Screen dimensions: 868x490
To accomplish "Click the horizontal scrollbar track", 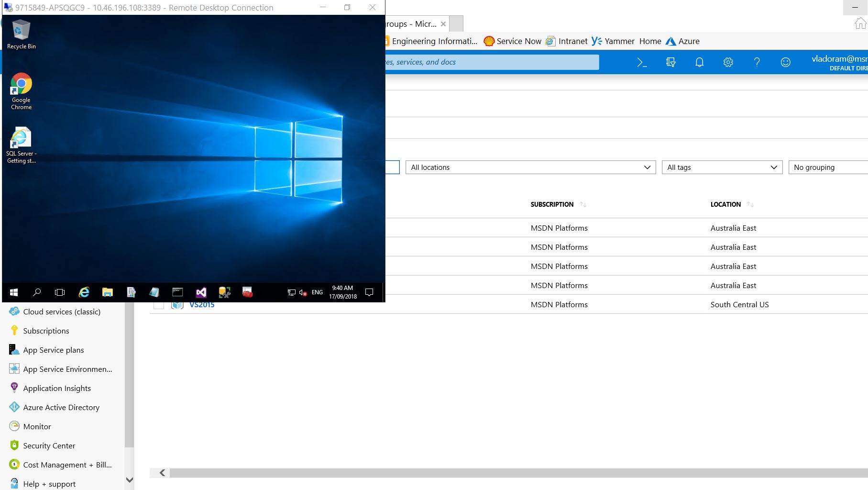I will pyautogui.click(x=519, y=473).
